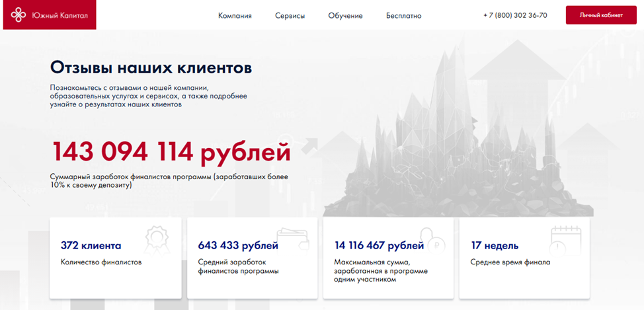The height and width of the screenshot is (310, 644).
Task: Select the 17 недель statistic
Action: [495, 246]
